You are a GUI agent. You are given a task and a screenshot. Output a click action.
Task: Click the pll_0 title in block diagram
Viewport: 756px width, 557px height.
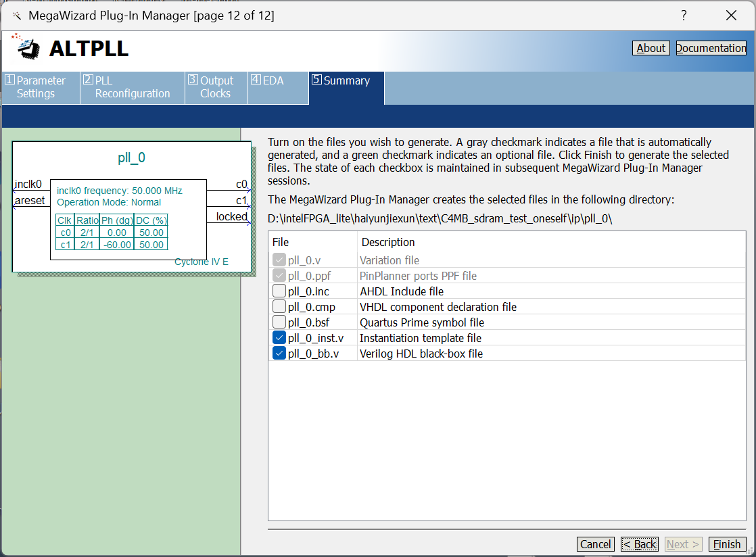(x=131, y=158)
